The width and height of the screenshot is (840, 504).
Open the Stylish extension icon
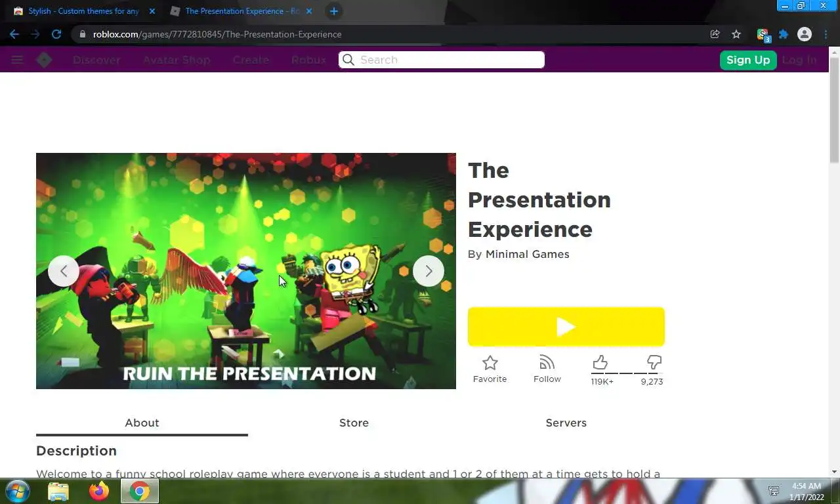[x=763, y=35]
